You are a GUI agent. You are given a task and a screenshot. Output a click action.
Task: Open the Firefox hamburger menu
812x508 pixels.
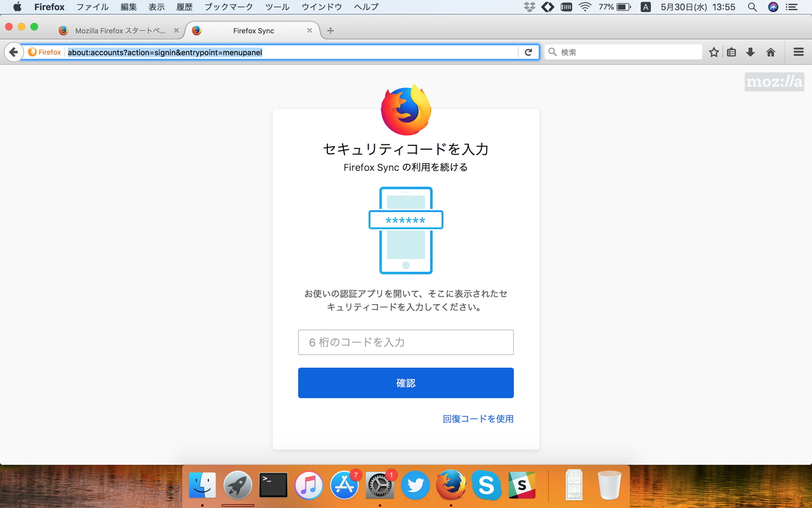tap(798, 52)
